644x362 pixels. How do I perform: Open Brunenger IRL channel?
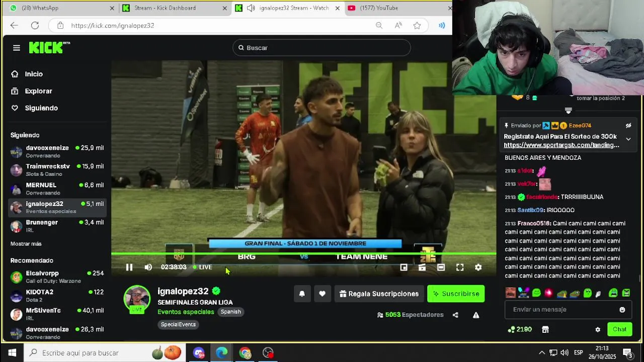click(x=57, y=226)
